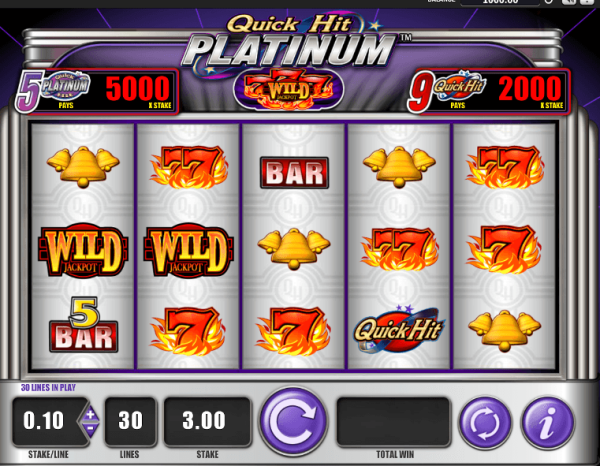Click the 3.00 total stake display
The height and width of the screenshot is (466, 600).
tap(207, 421)
